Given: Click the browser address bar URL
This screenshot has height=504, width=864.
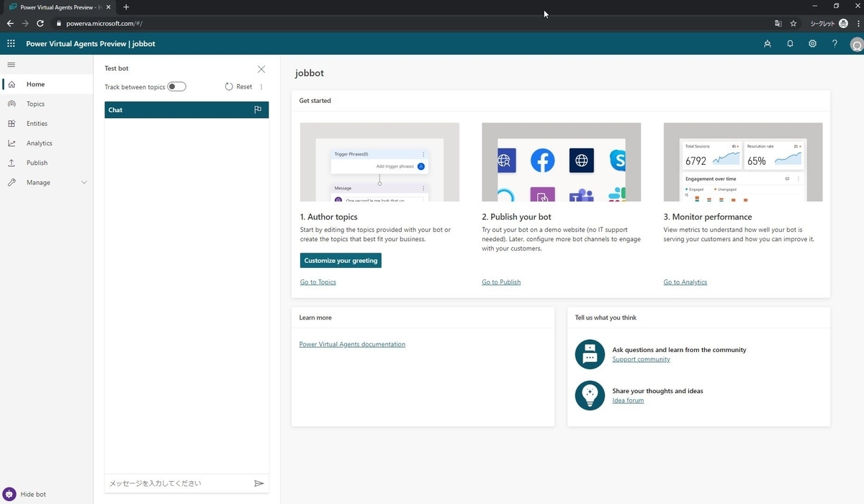Looking at the screenshot, I should click(x=104, y=23).
